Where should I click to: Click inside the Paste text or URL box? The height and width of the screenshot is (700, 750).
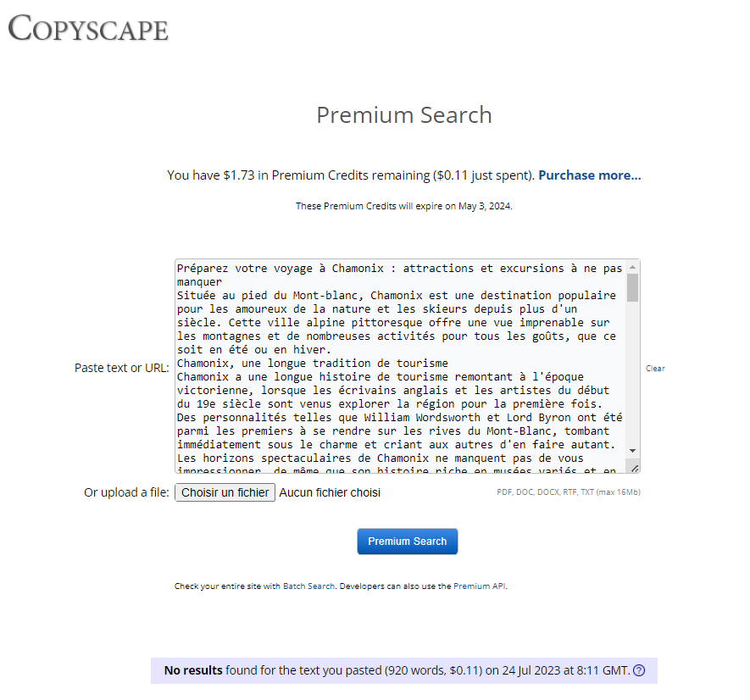[x=401, y=366]
